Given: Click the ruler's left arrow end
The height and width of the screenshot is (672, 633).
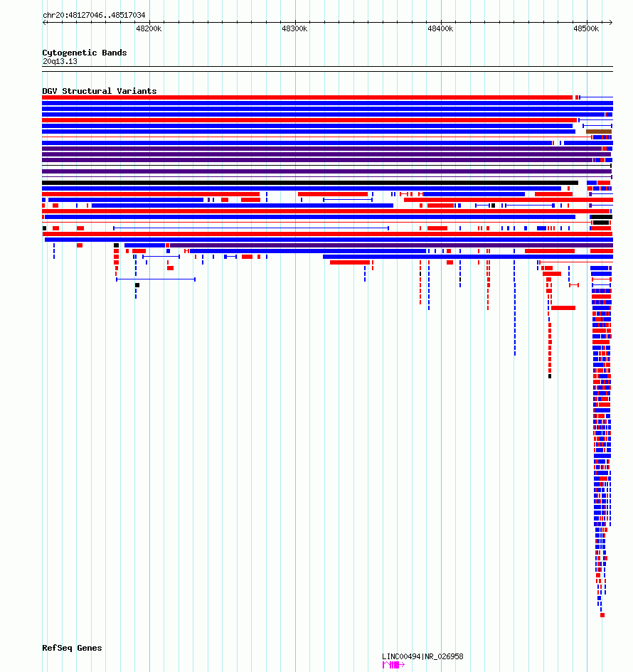Looking at the screenshot, I should coord(45,22).
